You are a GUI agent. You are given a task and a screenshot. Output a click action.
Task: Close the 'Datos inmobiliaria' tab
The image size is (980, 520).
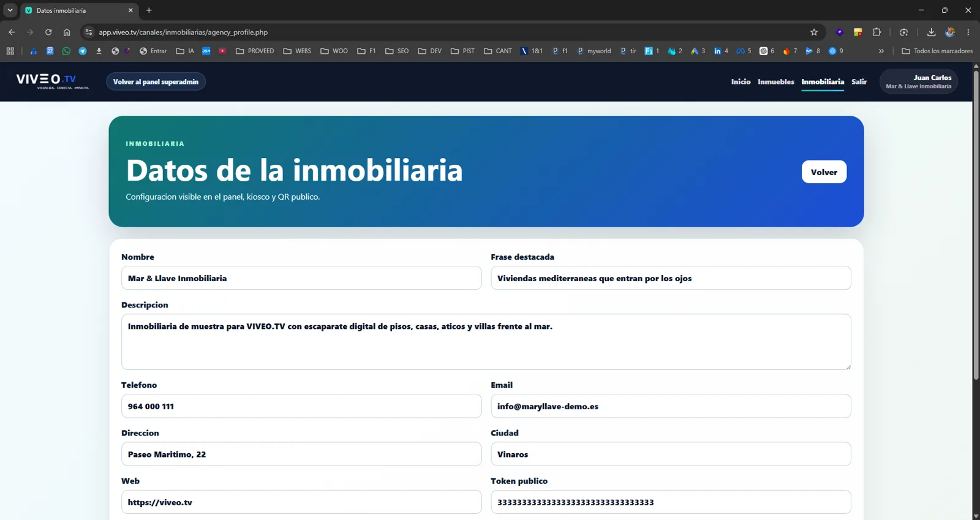pyautogui.click(x=130, y=10)
